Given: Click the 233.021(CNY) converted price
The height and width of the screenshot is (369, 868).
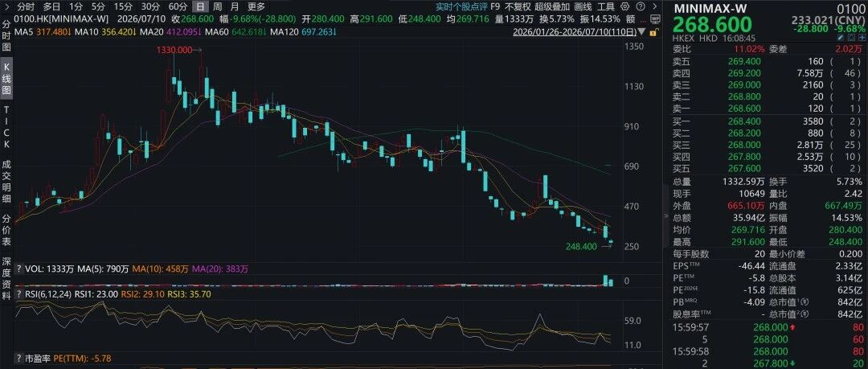Looking at the screenshot, I should (x=829, y=21).
